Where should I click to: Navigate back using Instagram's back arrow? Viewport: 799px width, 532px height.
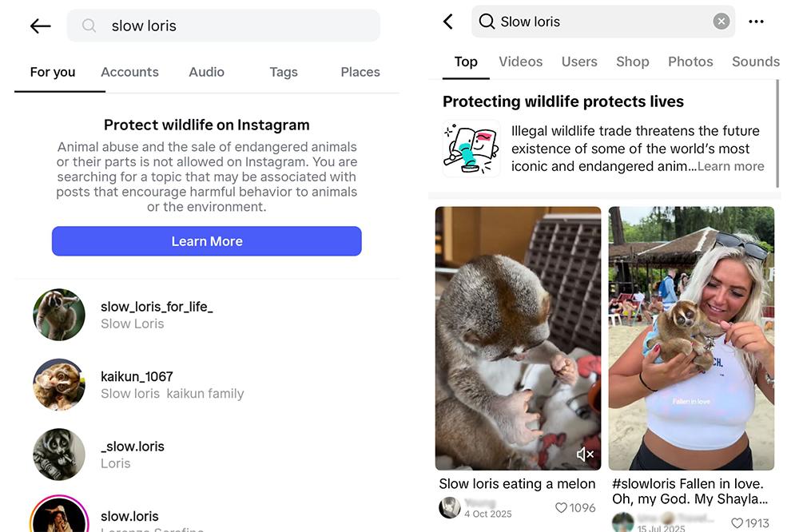pyautogui.click(x=40, y=25)
